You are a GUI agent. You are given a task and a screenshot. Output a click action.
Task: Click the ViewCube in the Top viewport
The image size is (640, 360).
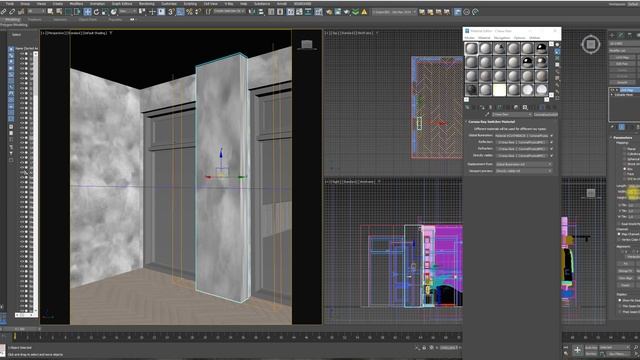[x=591, y=44]
